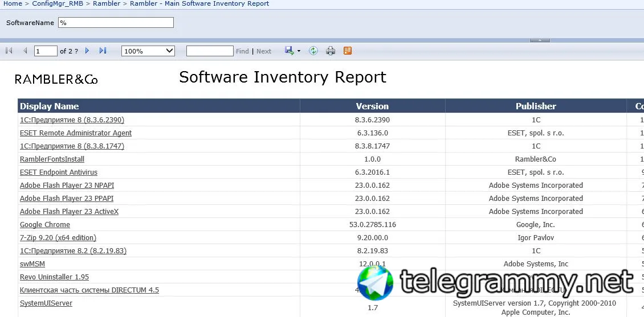
Task: Click the Find text search box
Action: click(x=210, y=51)
